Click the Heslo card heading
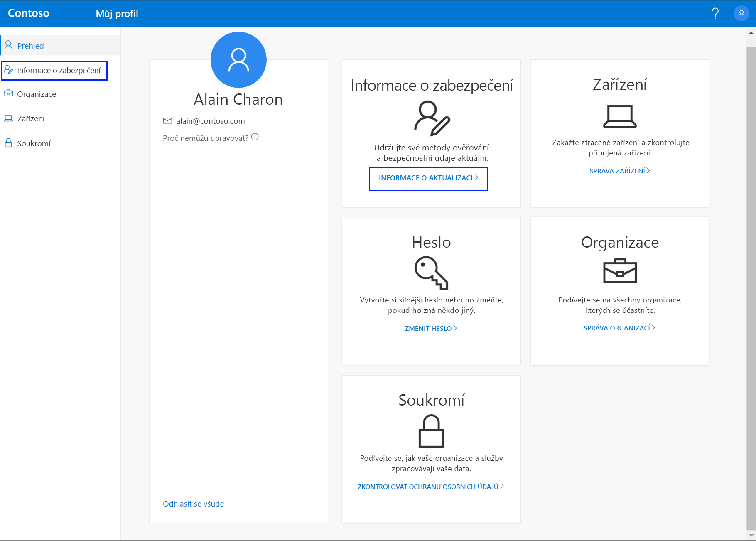This screenshot has width=756, height=541. (x=431, y=242)
